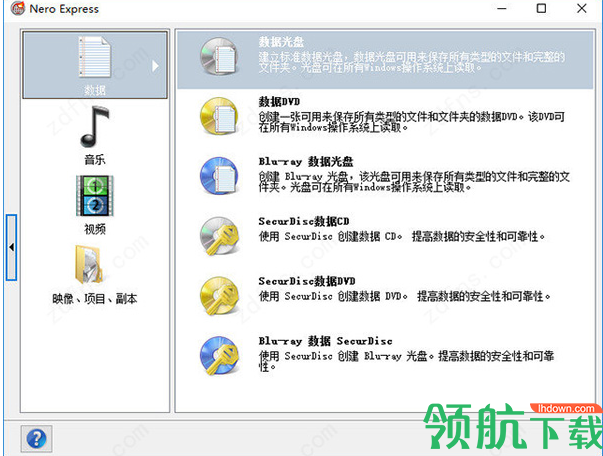
Task: Click description 使用 SecurDisc 创建 Blu-ray 光盘
Action: click(406, 361)
